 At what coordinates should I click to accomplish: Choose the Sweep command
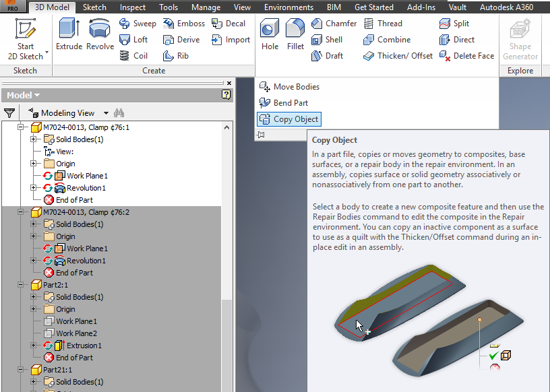point(137,24)
